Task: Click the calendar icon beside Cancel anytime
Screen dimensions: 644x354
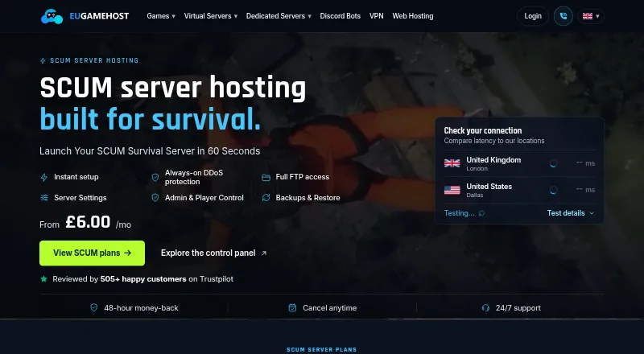Action: 292,307
